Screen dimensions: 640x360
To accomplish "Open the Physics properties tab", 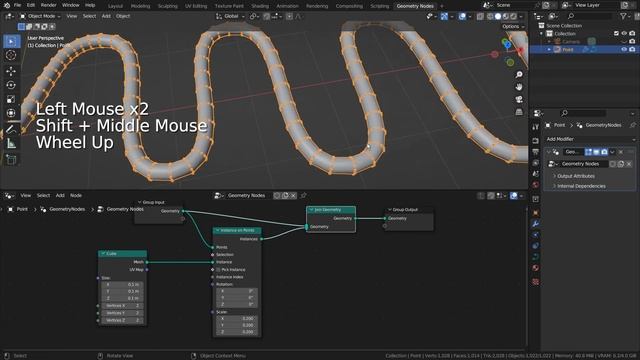I will coord(536,246).
